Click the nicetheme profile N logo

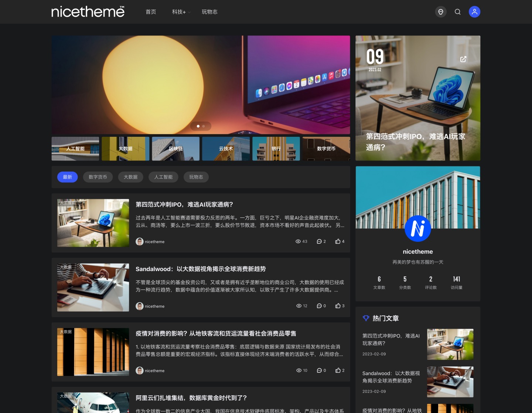pyautogui.click(x=418, y=228)
